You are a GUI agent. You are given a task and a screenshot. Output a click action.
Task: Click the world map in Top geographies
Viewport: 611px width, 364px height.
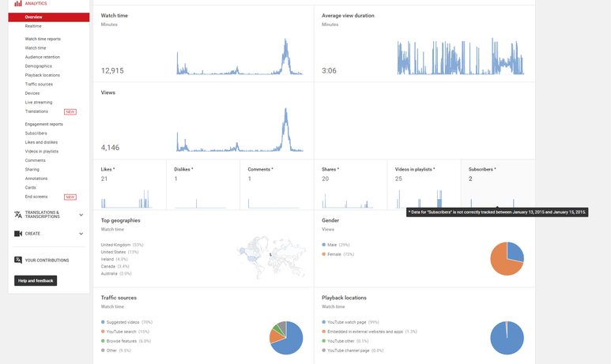pos(272,257)
